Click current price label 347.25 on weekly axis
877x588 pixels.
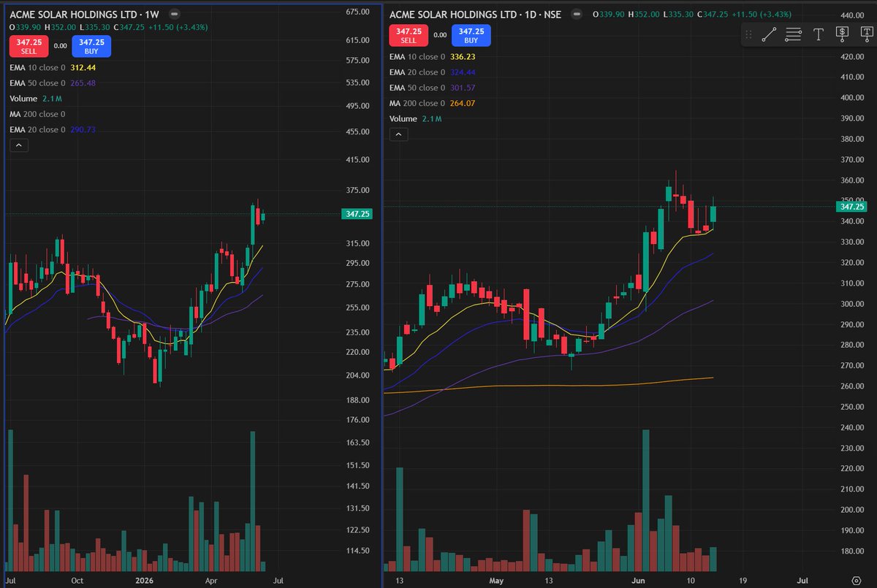tap(356, 214)
